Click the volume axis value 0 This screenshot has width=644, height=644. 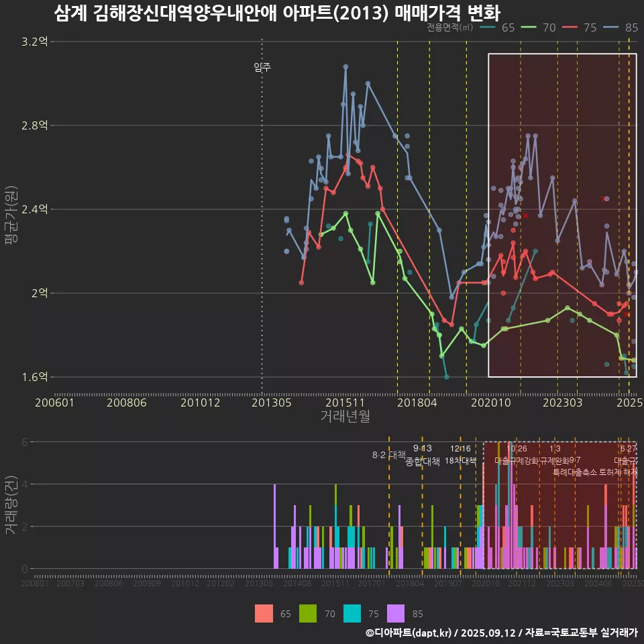pyautogui.click(x=25, y=569)
